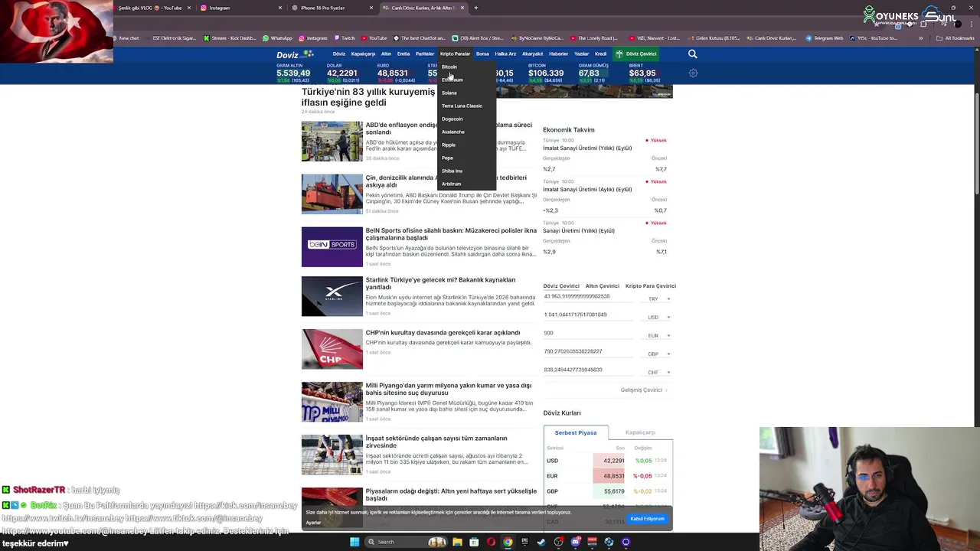Image resolution: width=980 pixels, height=551 pixels.
Task: Open WhatsApp bookmark
Action: click(277, 38)
